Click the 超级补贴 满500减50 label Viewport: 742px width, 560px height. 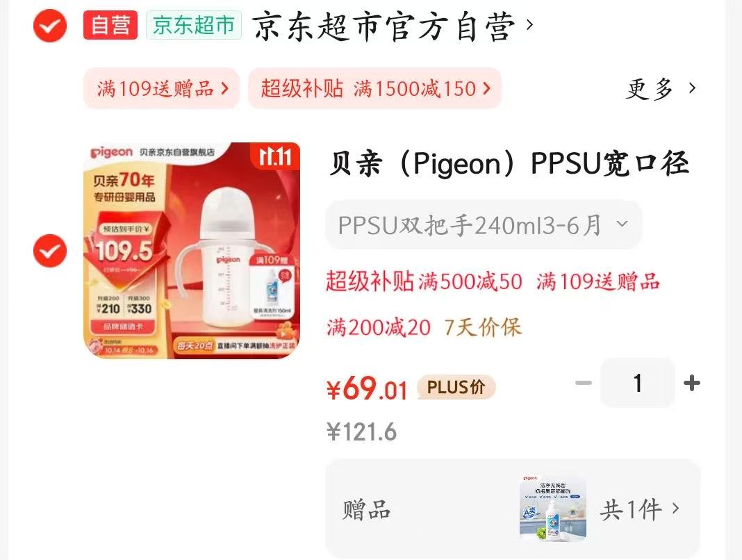coord(424,281)
